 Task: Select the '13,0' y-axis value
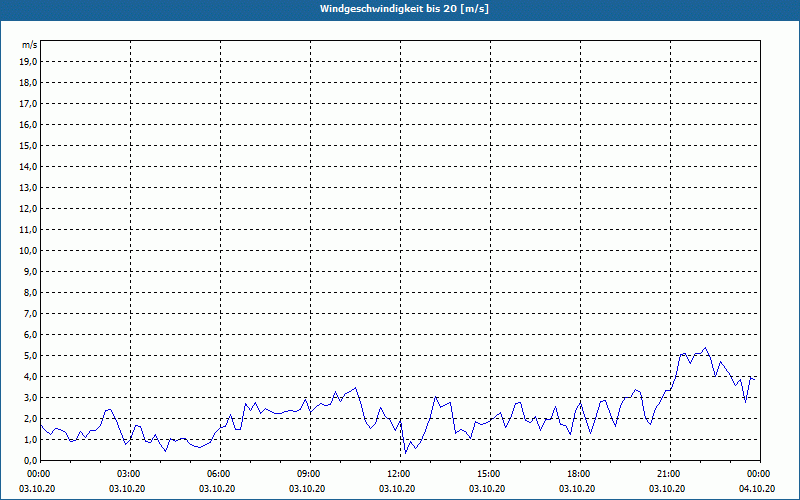click(28, 187)
